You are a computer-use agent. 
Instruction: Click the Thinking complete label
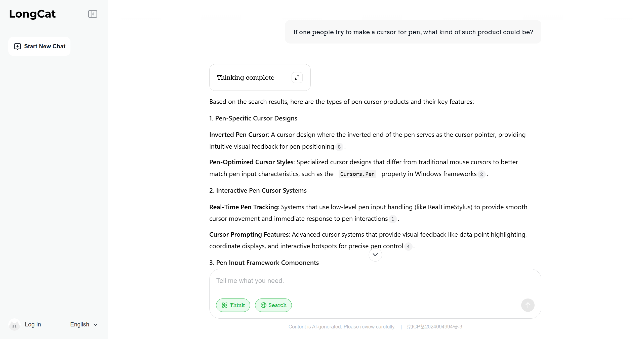tap(246, 77)
